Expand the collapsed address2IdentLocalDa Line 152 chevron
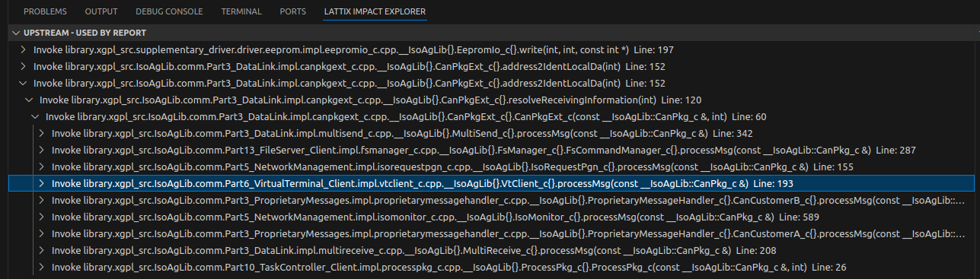 (x=24, y=66)
